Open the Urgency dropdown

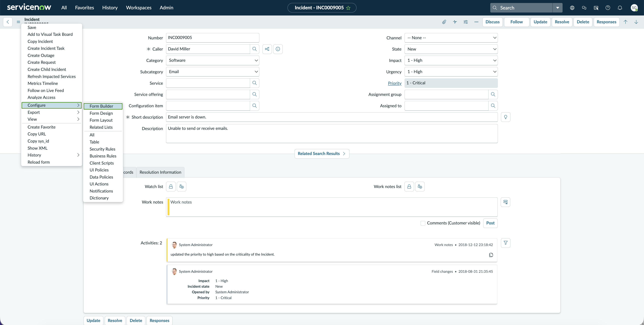tap(451, 72)
